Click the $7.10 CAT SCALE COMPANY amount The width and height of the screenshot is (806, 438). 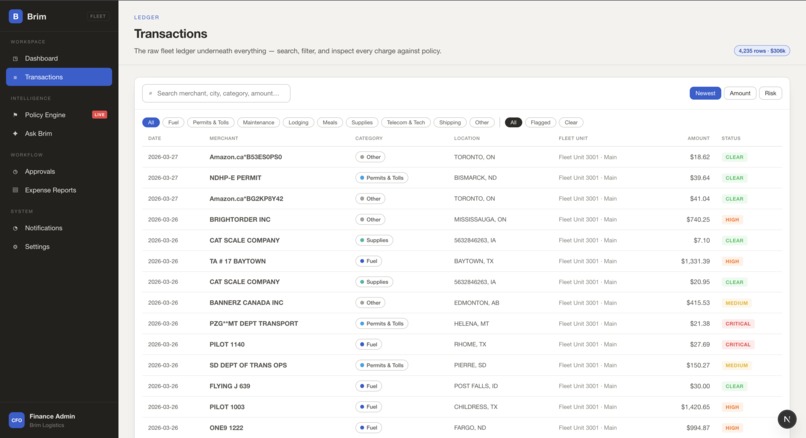click(702, 241)
